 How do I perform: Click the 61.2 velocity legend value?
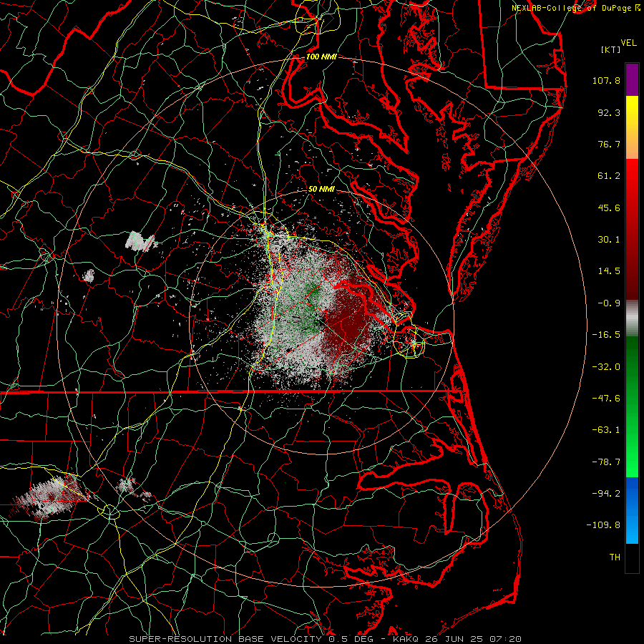(609, 176)
